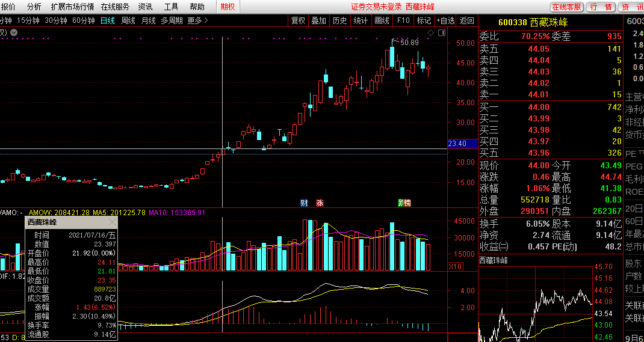This screenshot has height=342, width=644.
Task: Click the 买五 price 43.96
Action: tap(539, 153)
